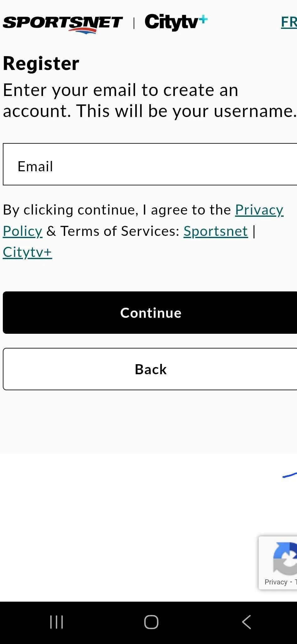This screenshot has width=297, height=644.
Task: Tap the Citytv+ logo
Action: tap(175, 23)
